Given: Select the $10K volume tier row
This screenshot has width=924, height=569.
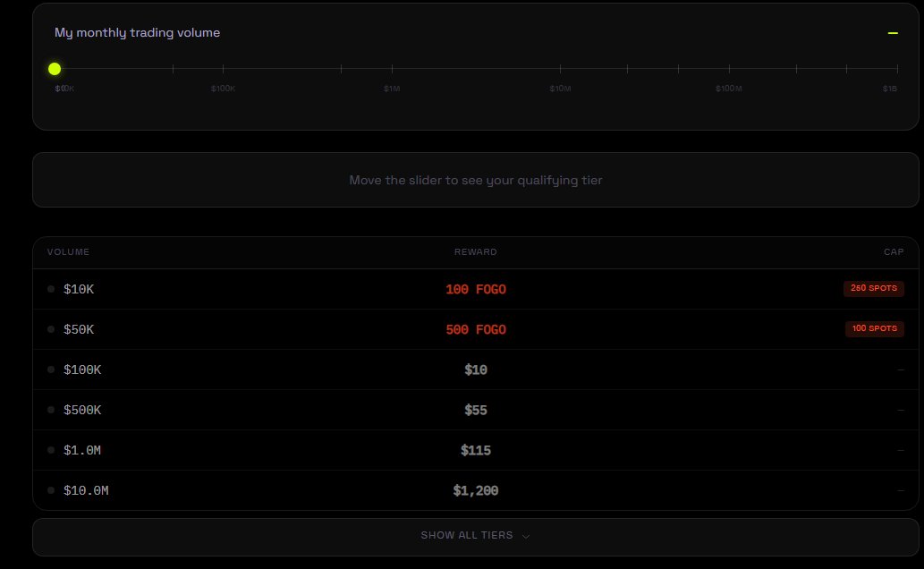Looking at the screenshot, I should (476, 289).
